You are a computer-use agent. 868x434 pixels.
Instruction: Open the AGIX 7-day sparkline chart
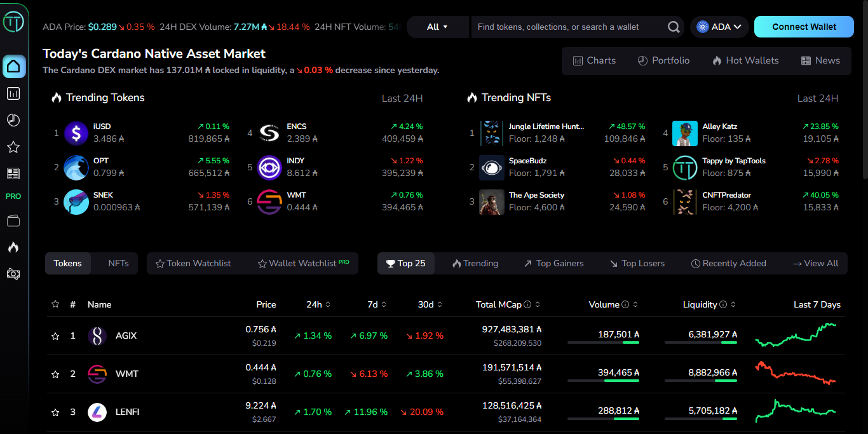[796, 335]
